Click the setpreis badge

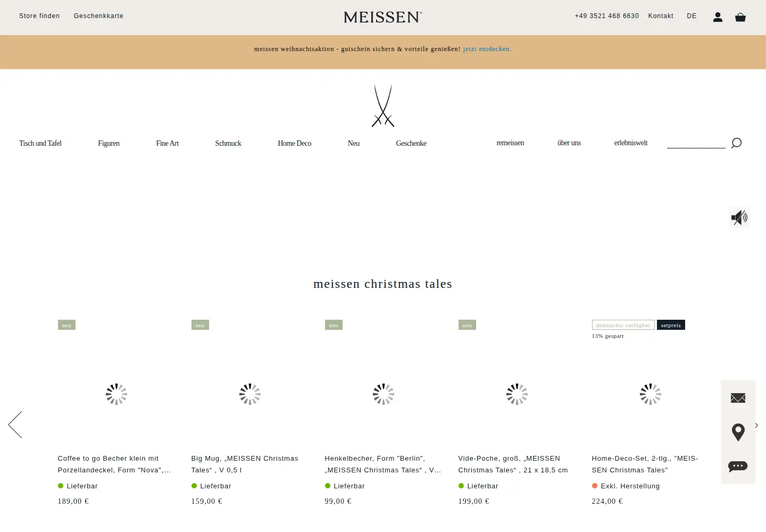click(x=671, y=325)
